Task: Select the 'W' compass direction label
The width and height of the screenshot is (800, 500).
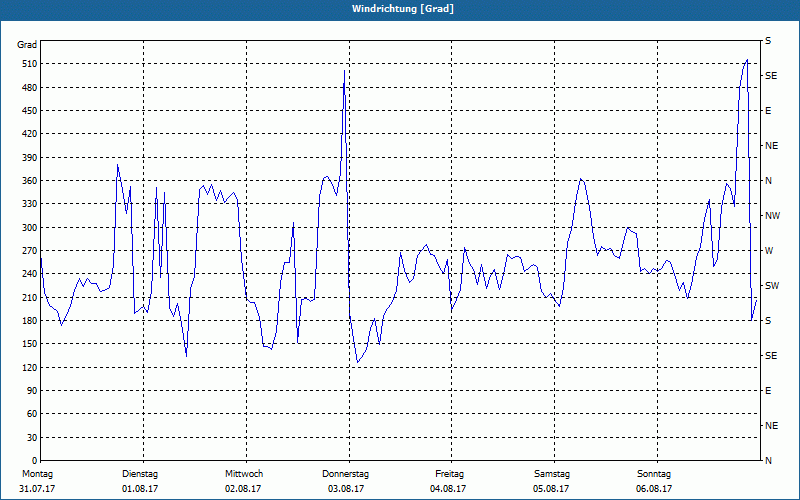Action: pyautogui.click(x=769, y=251)
